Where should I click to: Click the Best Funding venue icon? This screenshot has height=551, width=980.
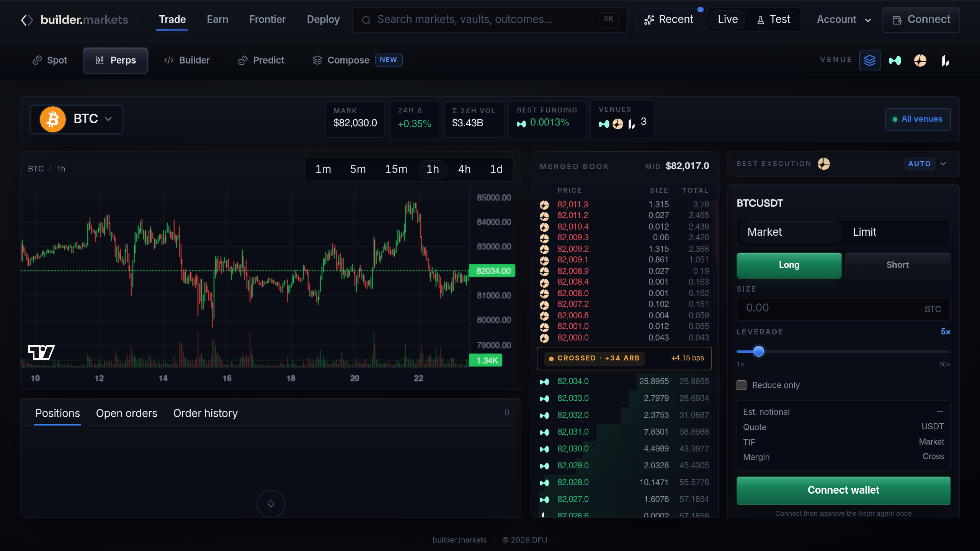521,123
